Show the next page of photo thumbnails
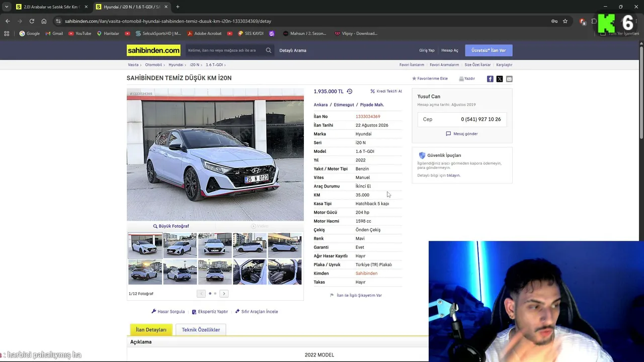This screenshot has height=362, width=644. coord(224,294)
